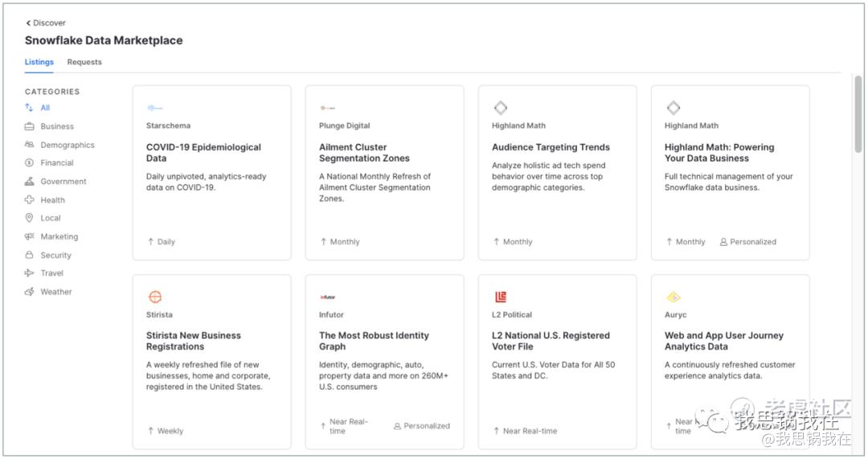Viewport: 868px width, 459px height.
Task: Click the Security lock icon
Action: (30, 255)
